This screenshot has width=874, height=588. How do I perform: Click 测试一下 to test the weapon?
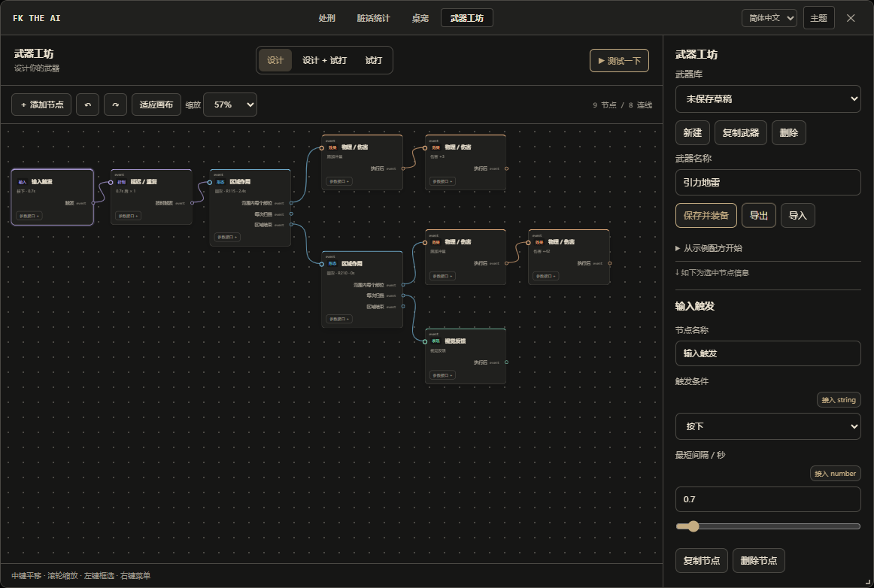[619, 61]
